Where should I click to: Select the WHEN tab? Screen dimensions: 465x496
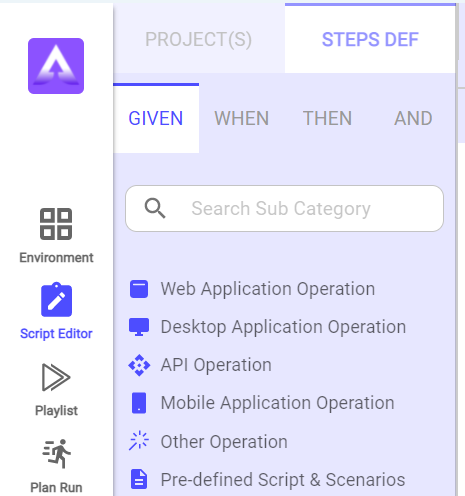coord(242,118)
